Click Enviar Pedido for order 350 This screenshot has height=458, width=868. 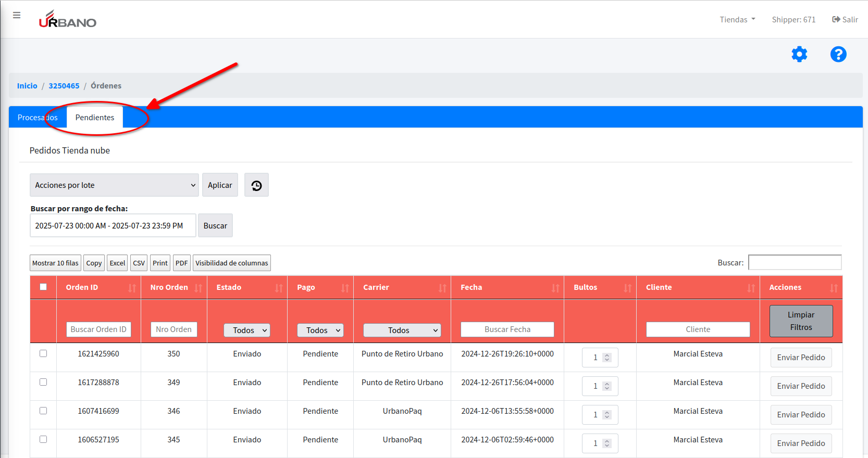801,358
